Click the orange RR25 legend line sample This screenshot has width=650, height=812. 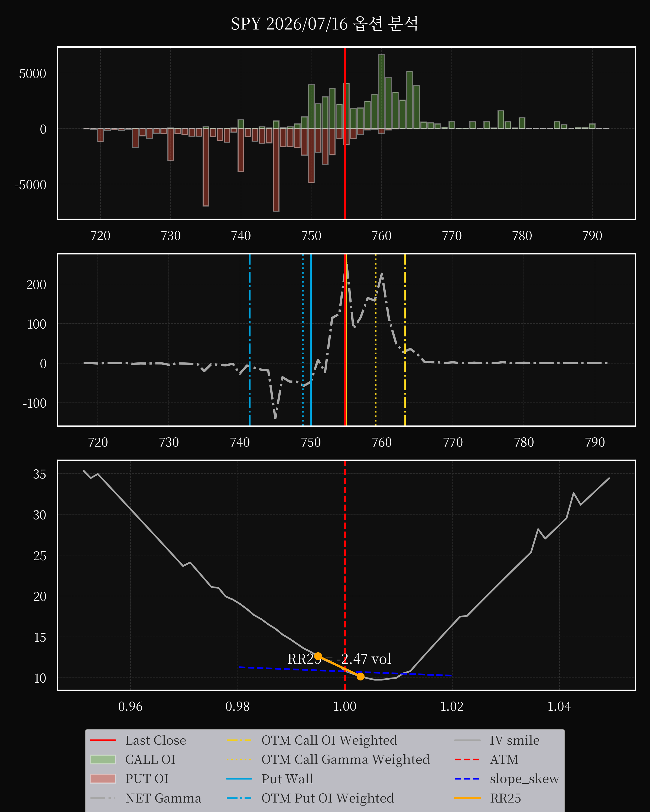(467, 798)
